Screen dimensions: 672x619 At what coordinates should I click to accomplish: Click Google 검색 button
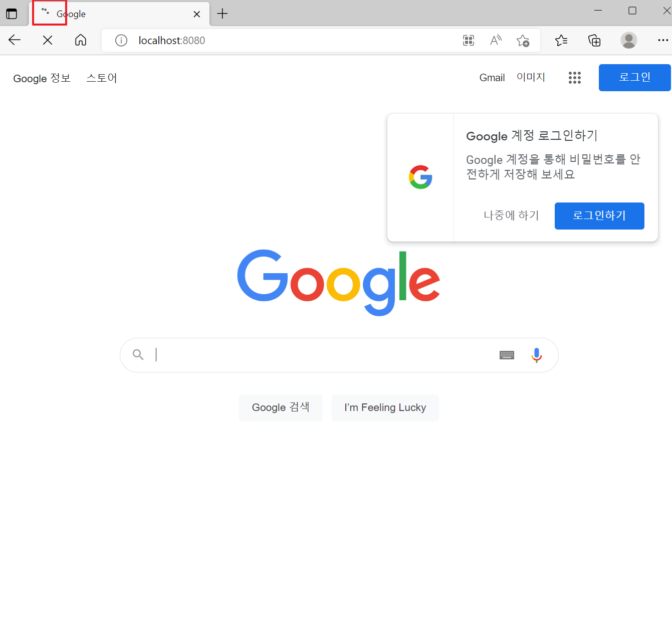point(281,408)
